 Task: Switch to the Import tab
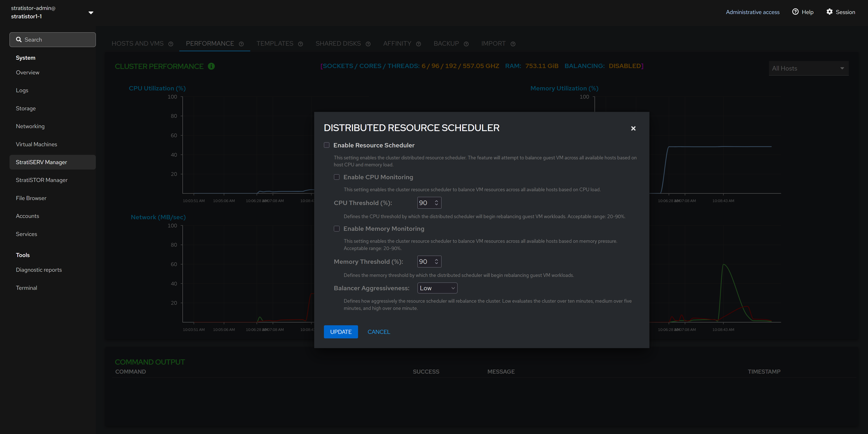tap(493, 43)
